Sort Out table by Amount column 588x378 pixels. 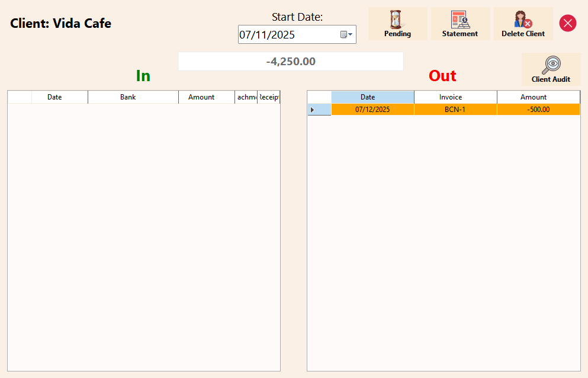[x=538, y=97]
